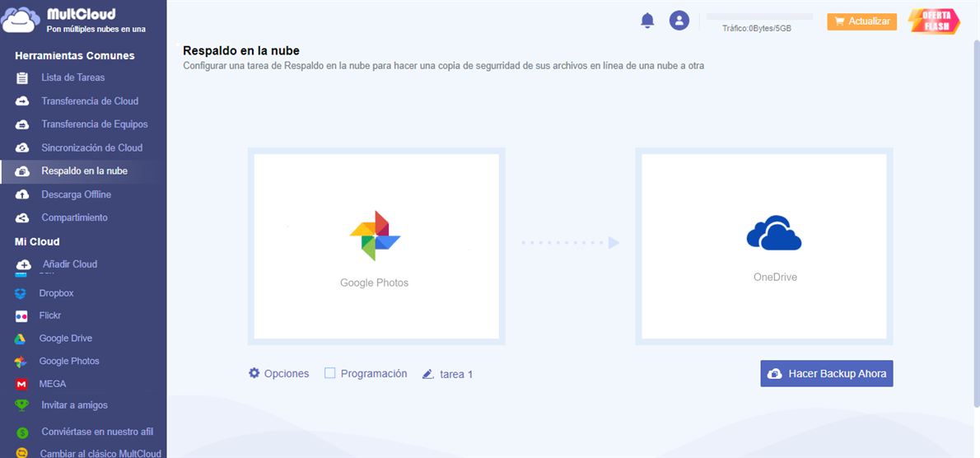The width and height of the screenshot is (980, 458).
Task: Click the Compartimiento share icon
Action: pos(22,218)
